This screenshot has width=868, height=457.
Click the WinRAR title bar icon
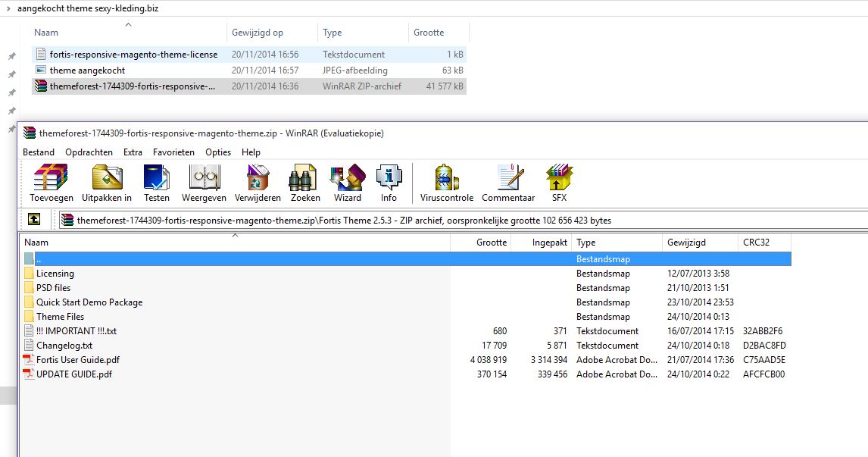point(30,133)
